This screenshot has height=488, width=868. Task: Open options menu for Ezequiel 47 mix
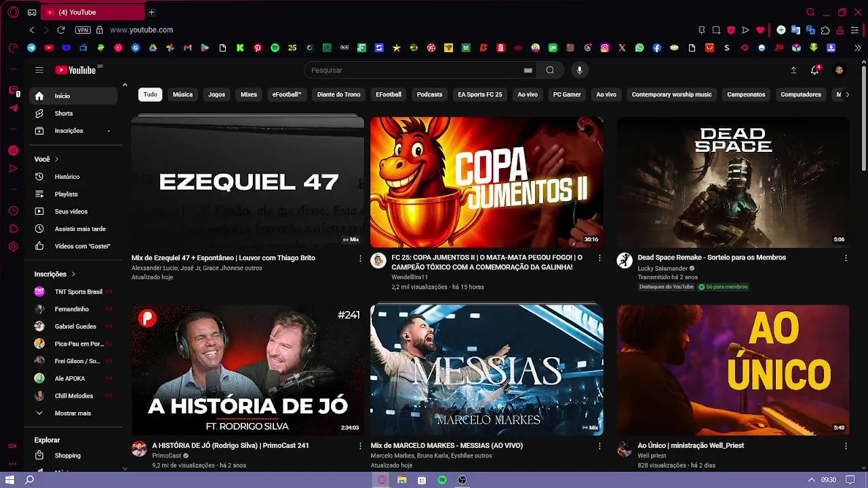[x=360, y=258]
